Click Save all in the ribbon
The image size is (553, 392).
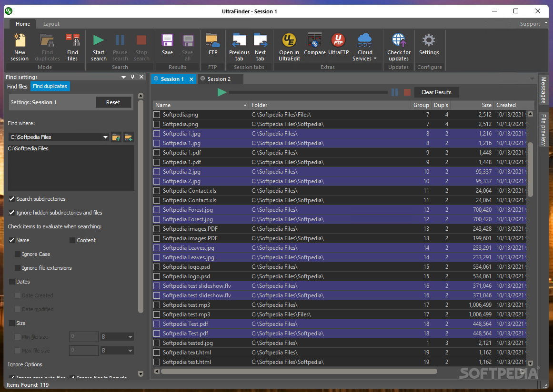[x=188, y=48]
